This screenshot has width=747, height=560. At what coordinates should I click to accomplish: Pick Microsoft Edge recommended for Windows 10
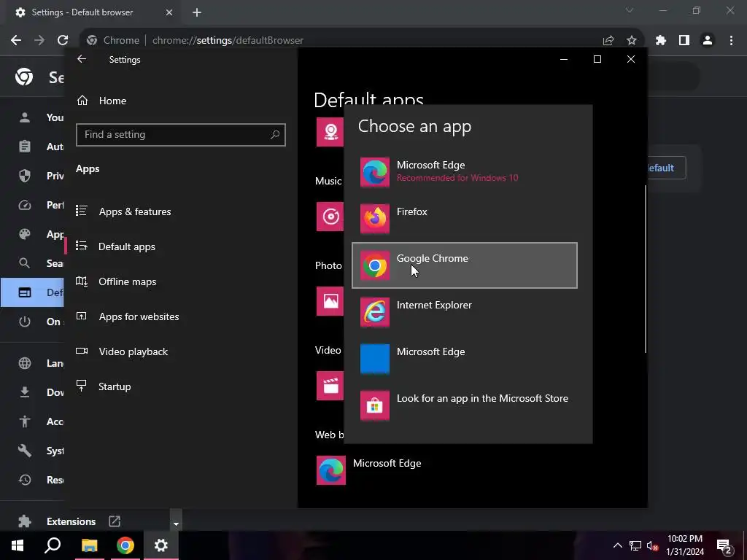pyautogui.click(x=465, y=172)
